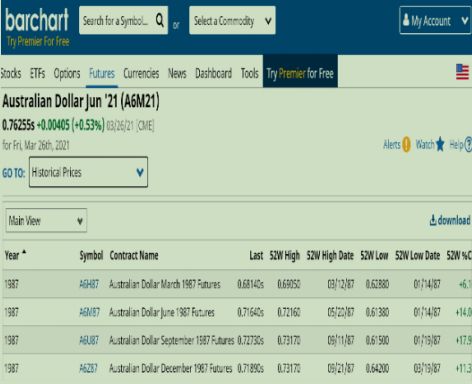Open the A6Z87 symbol link
472x384 pixels.
(x=88, y=368)
